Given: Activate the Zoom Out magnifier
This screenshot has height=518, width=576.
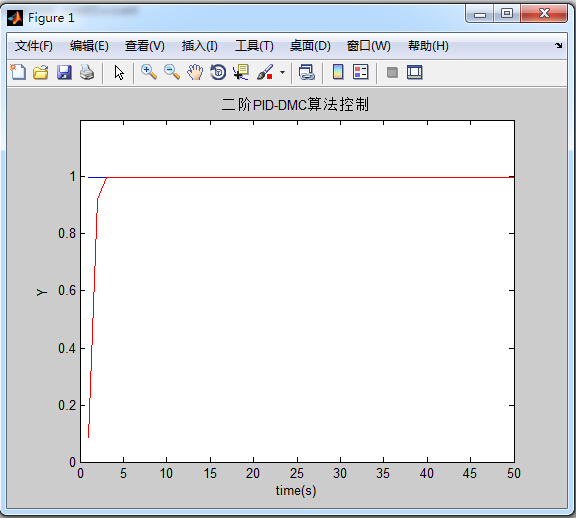Looking at the screenshot, I should click(172, 72).
